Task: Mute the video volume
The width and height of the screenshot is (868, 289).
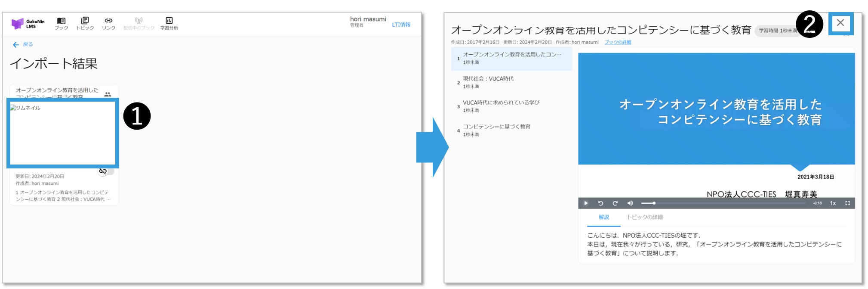Action: click(x=630, y=203)
